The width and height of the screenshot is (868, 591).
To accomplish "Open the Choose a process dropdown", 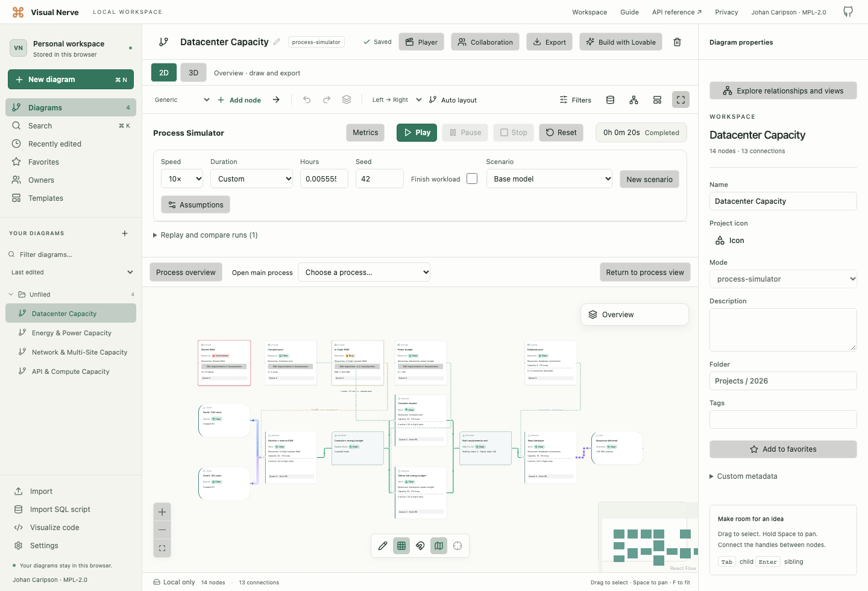I will [x=364, y=272].
